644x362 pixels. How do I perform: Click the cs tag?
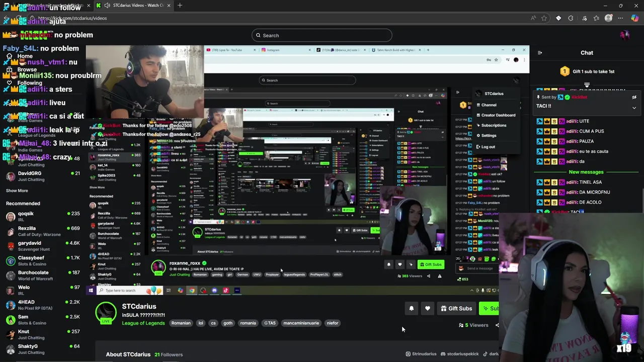click(x=213, y=323)
